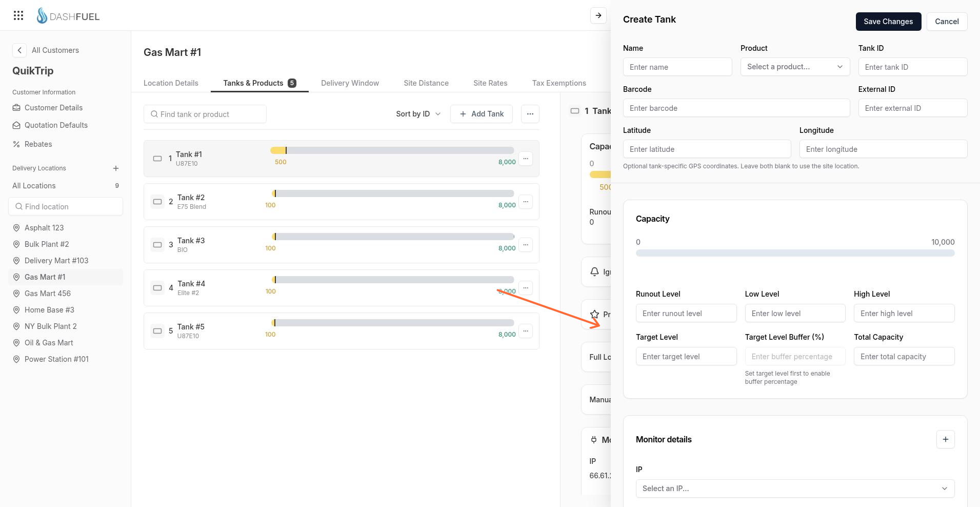
Task: Click Tank #2 level bar
Action: pos(392,193)
